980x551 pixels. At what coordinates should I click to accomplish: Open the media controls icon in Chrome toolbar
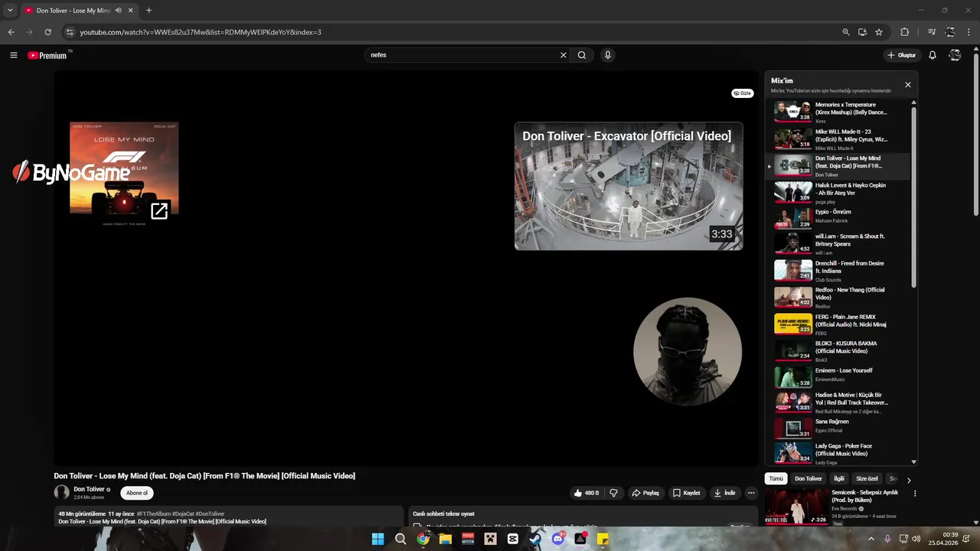pyautogui.click(x=932, y=32)
